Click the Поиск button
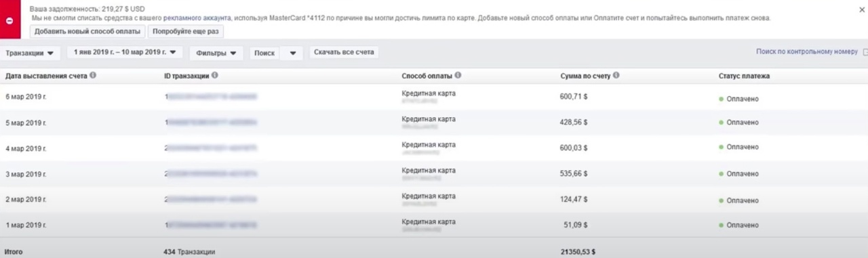This screenshot has width=868, height=258. pyautogui.click(x=266, y=53)
